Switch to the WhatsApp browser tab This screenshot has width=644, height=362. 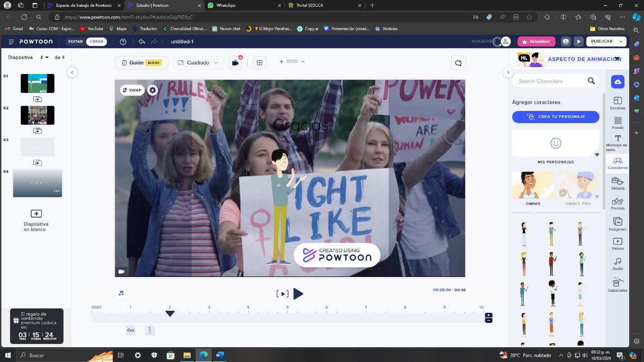243,5
